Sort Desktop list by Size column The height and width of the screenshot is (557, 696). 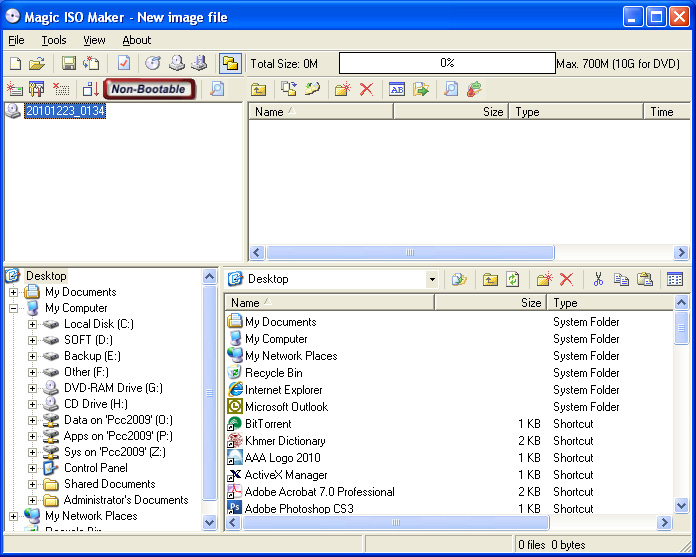coord(490,303)
